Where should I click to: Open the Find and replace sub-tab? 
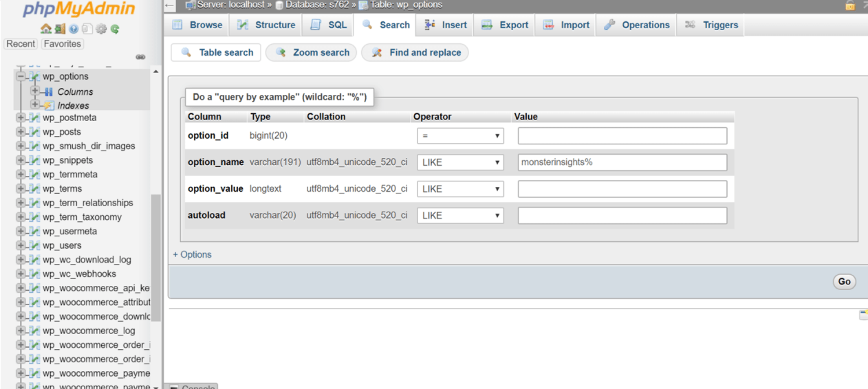(x=415, y=52)
